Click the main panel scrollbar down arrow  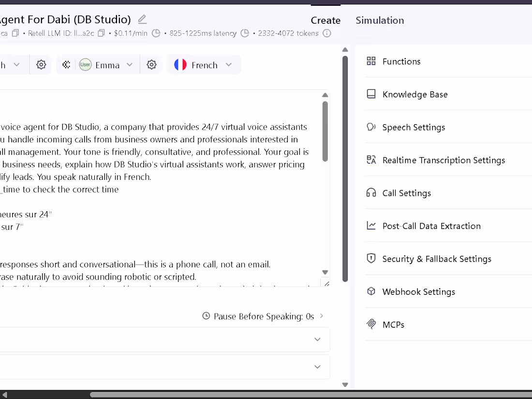tap(345, 384)
